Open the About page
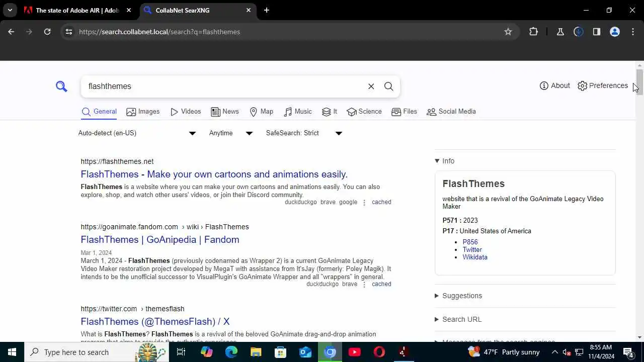The width and height of the screenshot is (644, 362). coord(554,85)
